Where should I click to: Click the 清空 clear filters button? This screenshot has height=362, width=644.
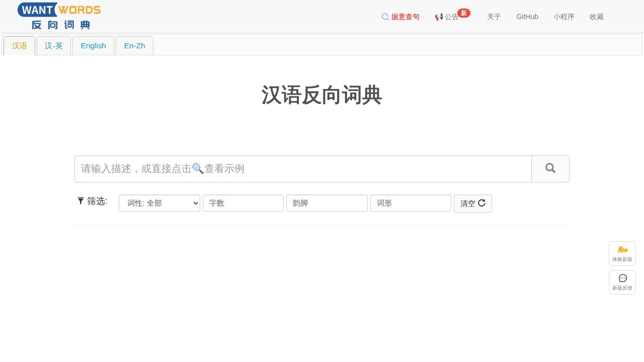[468, 204]
